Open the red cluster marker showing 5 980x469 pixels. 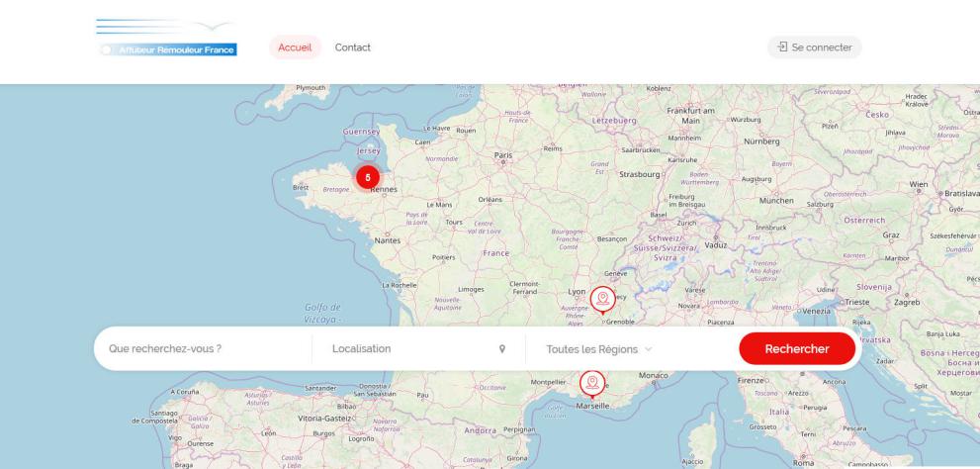point(368,175)
